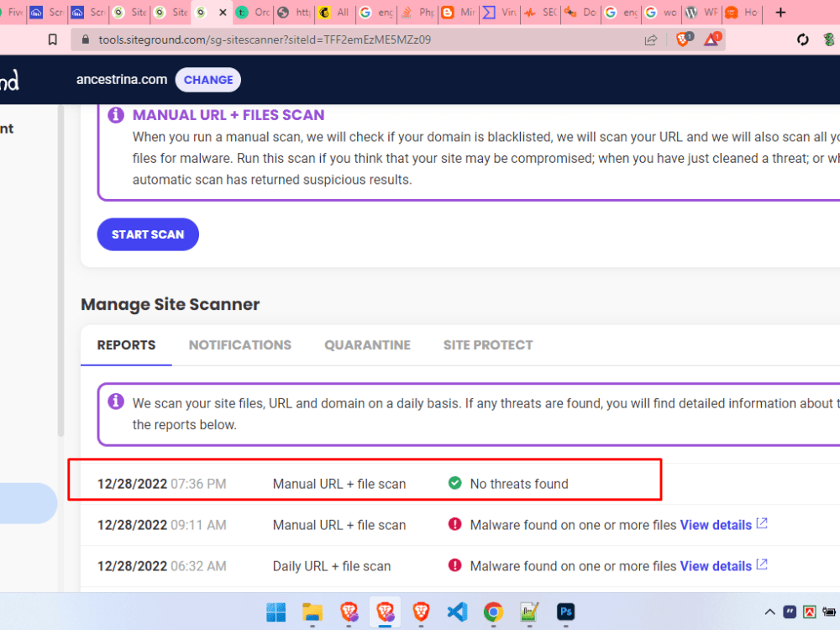The image size is (840, 630).
Task: Switch to the Vir browser tab
Action: click(x=499, y=13)
